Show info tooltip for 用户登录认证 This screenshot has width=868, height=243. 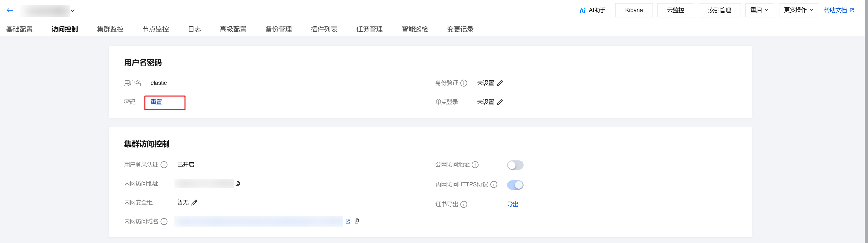164,165
